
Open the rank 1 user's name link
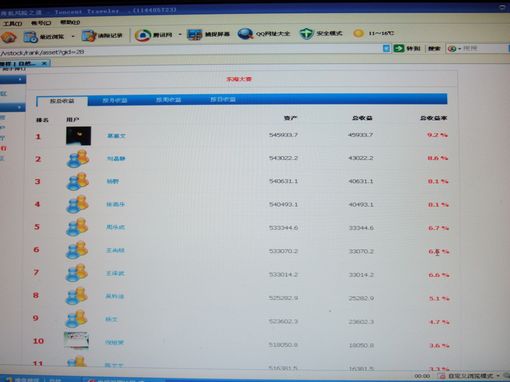pos(116,136)
